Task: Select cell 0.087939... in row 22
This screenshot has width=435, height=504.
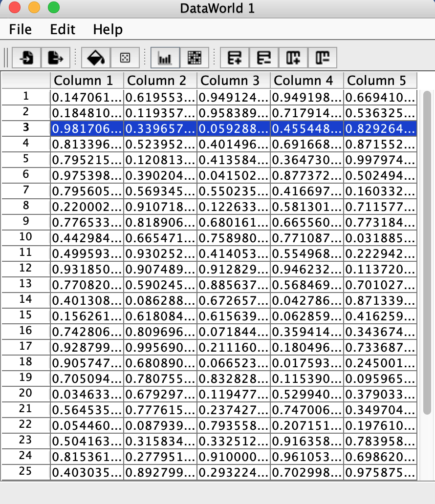Action: [160, 426]
